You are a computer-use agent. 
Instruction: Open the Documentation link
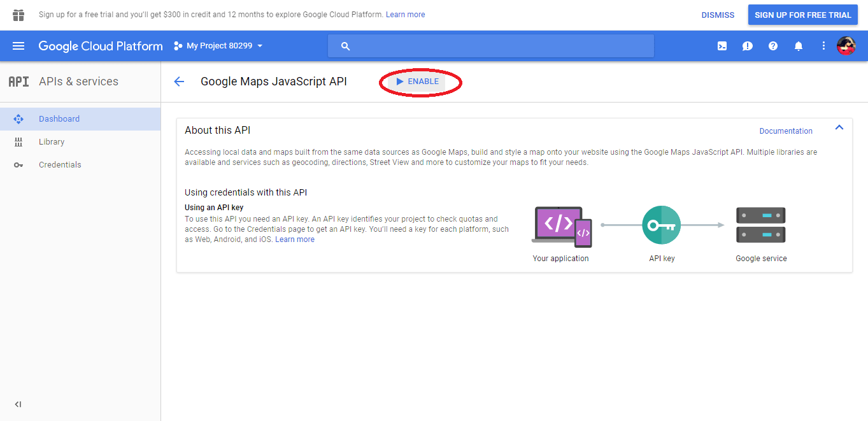(x=786, y=131)
